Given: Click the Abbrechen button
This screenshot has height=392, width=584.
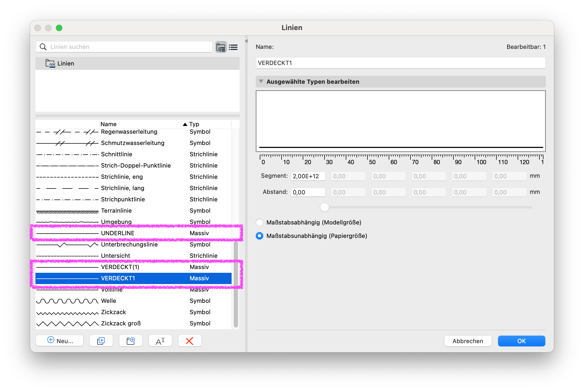Looking at the screenshot, I should point(468,341).
